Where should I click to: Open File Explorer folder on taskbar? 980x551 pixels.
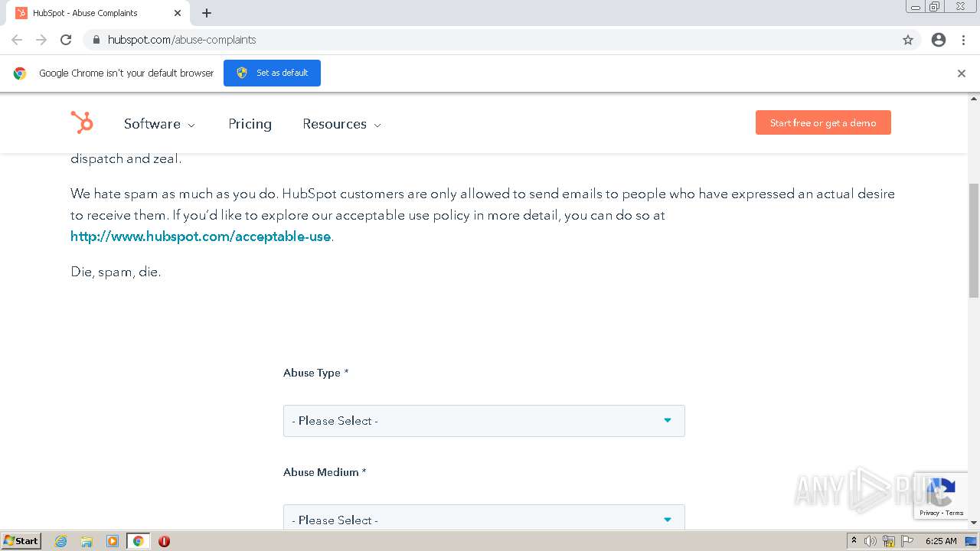(87, 541)
